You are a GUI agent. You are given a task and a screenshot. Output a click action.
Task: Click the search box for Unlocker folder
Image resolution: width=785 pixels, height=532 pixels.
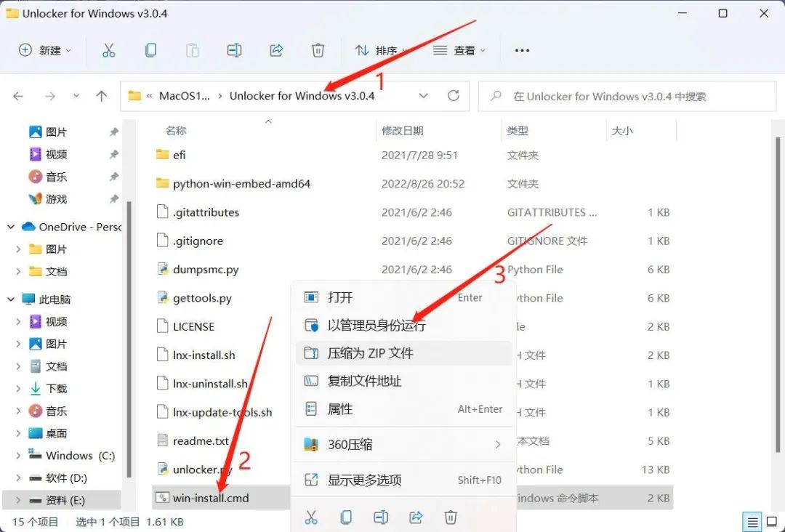[627, 96]
